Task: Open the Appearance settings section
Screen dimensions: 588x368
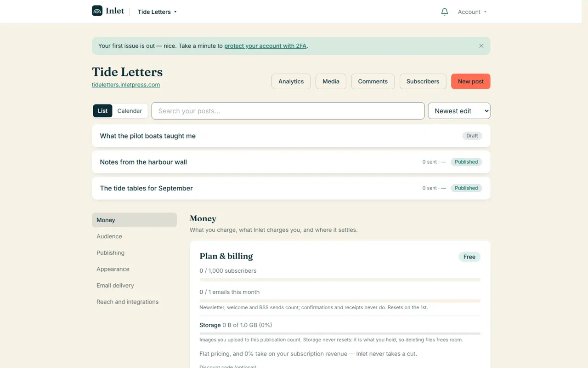Action: [x=134, y=269]
